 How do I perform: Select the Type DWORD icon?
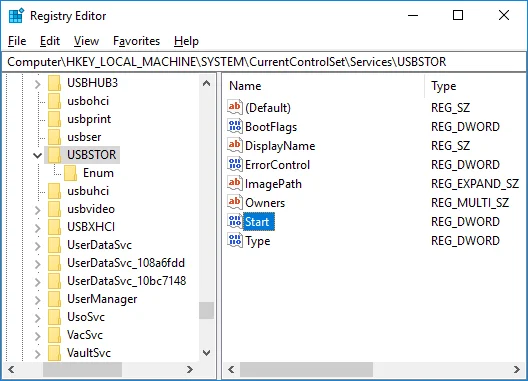(x=235, y=241)
